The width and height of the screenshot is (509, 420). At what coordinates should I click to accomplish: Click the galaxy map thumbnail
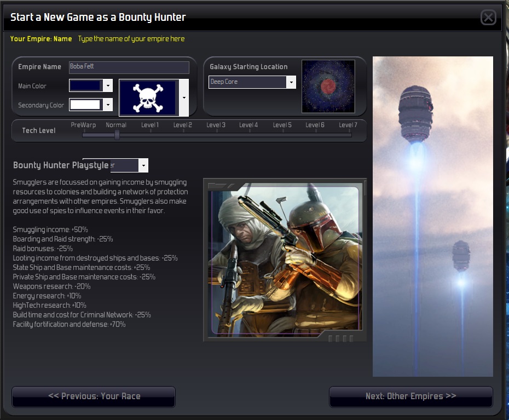tap(328, 87)
